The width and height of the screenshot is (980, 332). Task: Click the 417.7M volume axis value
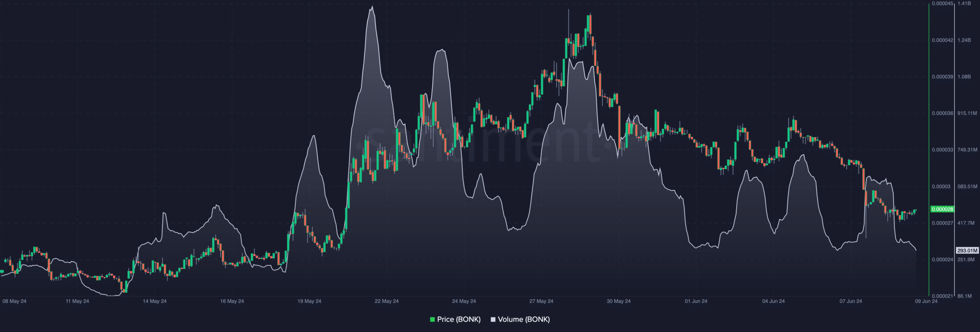tap(966, 223)
